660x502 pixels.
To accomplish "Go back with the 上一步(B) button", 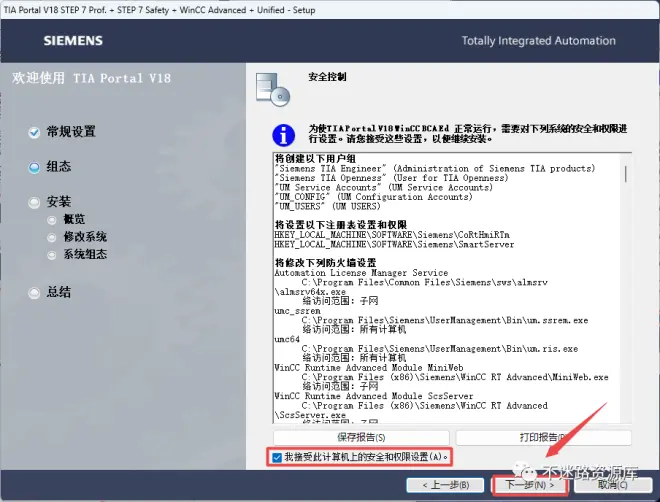I will click(445, 485).
